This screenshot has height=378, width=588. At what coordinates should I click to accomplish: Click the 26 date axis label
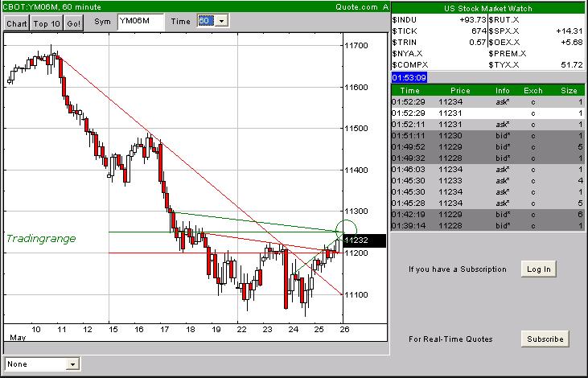[x=344, y=329]
